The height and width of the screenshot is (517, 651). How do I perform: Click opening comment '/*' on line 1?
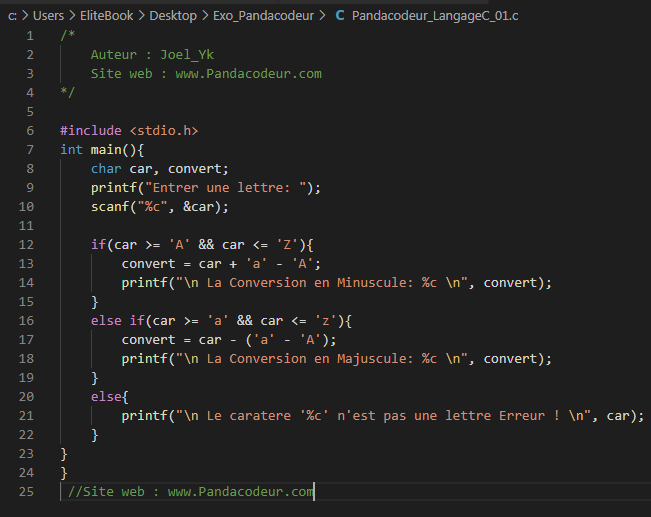(68, 35)
